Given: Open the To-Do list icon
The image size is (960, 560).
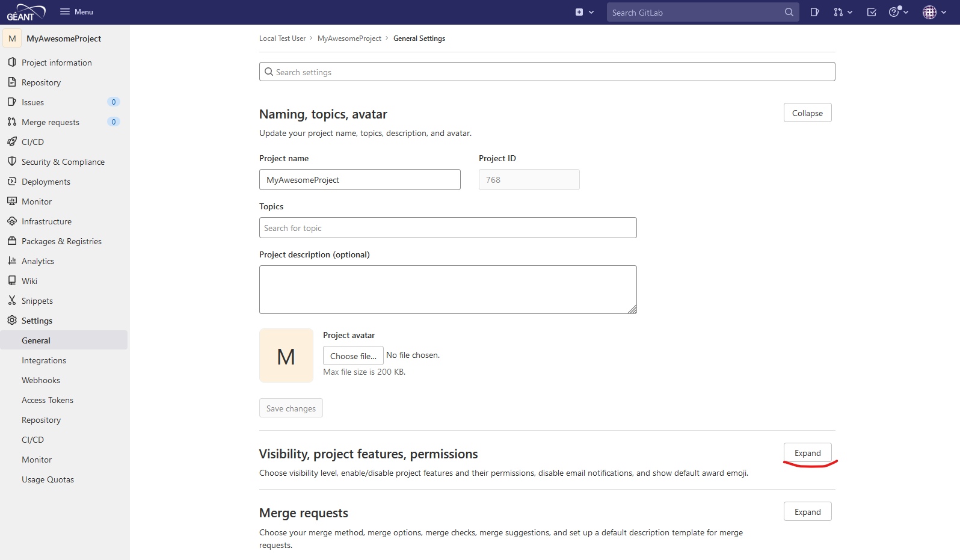Looking at the screenshot, I should pyautogui.click(x=872, y=12).
